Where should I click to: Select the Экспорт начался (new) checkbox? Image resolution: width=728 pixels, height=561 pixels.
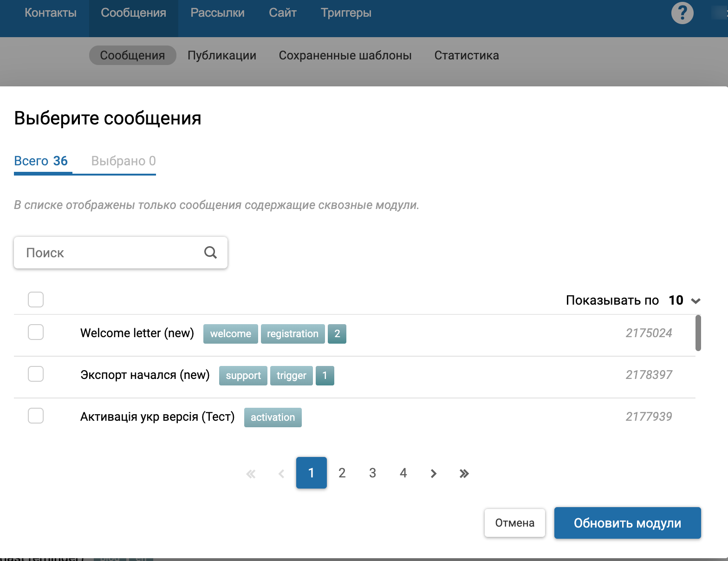[x=36, y=374]
